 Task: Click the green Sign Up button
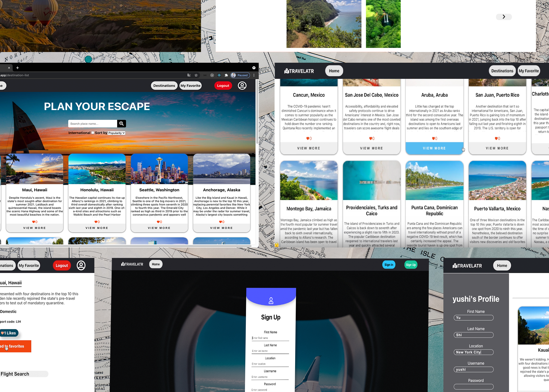click(411, 265)
